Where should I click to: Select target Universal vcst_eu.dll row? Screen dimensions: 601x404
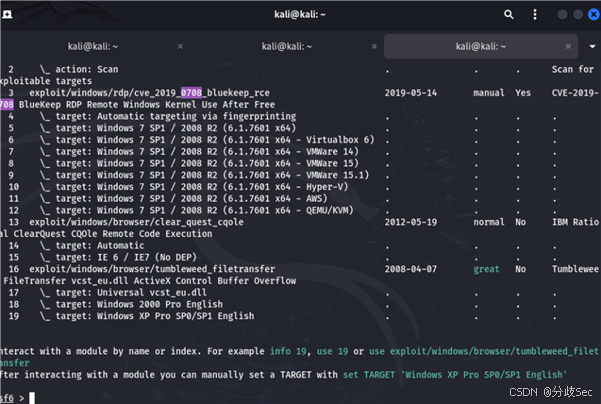pos(131,292)
